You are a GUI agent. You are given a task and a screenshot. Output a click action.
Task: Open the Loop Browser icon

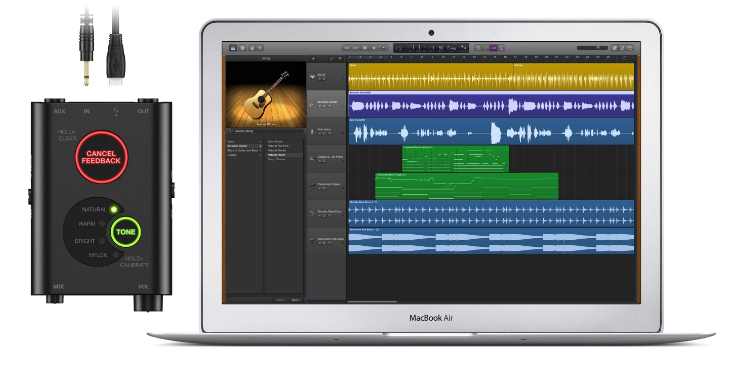coord(622,48)
